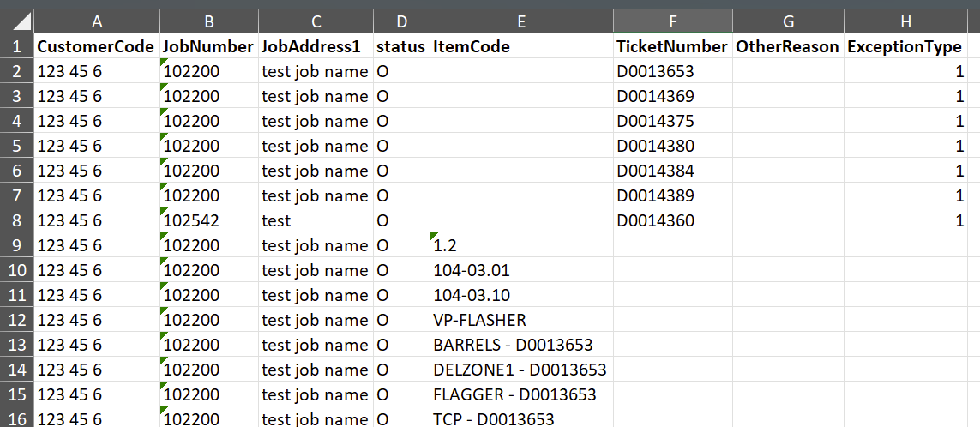Image resolution: width=980 pixels, height=427 pixels.
Task: Select column F header
Action: point(672,21)
